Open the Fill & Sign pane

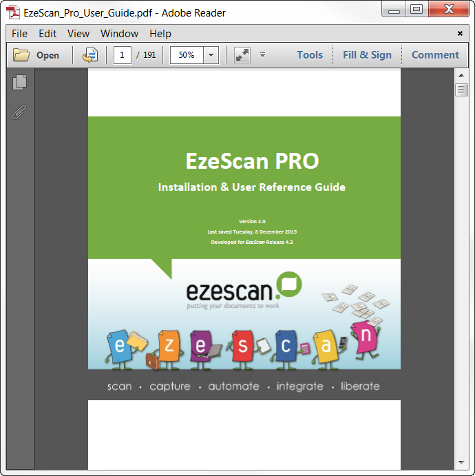(x=367, y=55)
